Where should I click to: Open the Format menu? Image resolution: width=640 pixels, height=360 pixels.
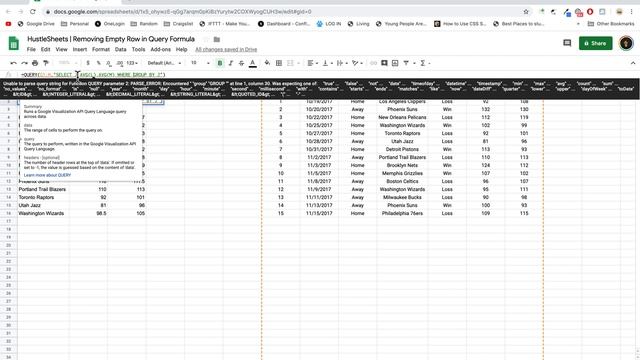click(101, 49)
